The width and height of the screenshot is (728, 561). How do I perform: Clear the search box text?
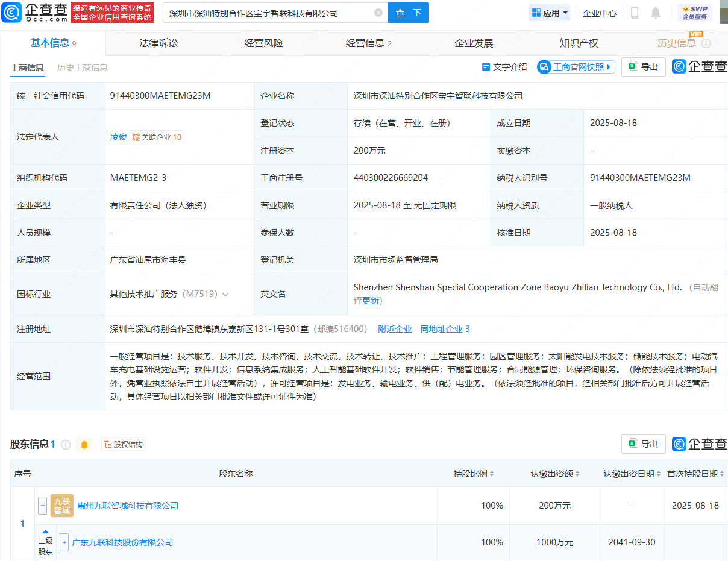tap(378, 13)
